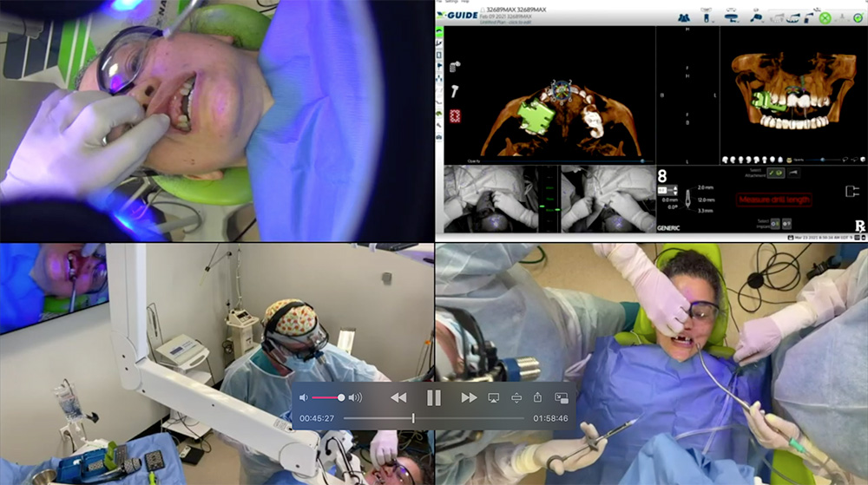Click the left tracking camera feed
The width and height of the screenshot is (868, 485).
point(490,199)
